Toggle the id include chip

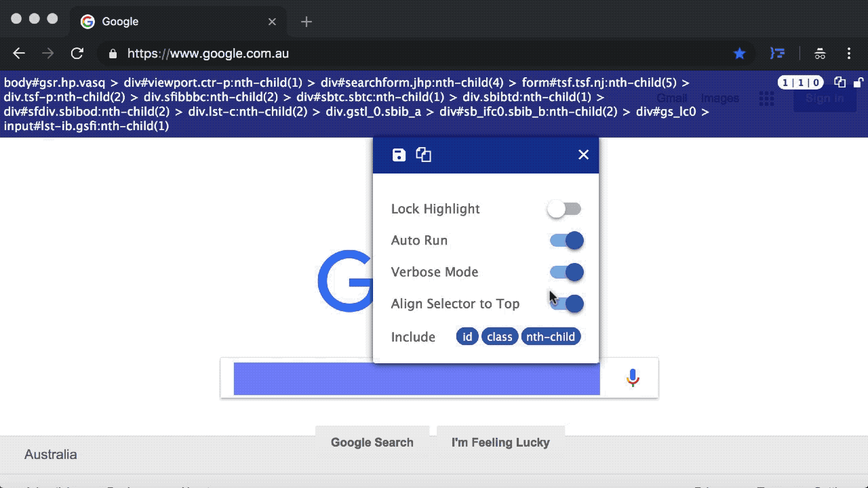467,337
